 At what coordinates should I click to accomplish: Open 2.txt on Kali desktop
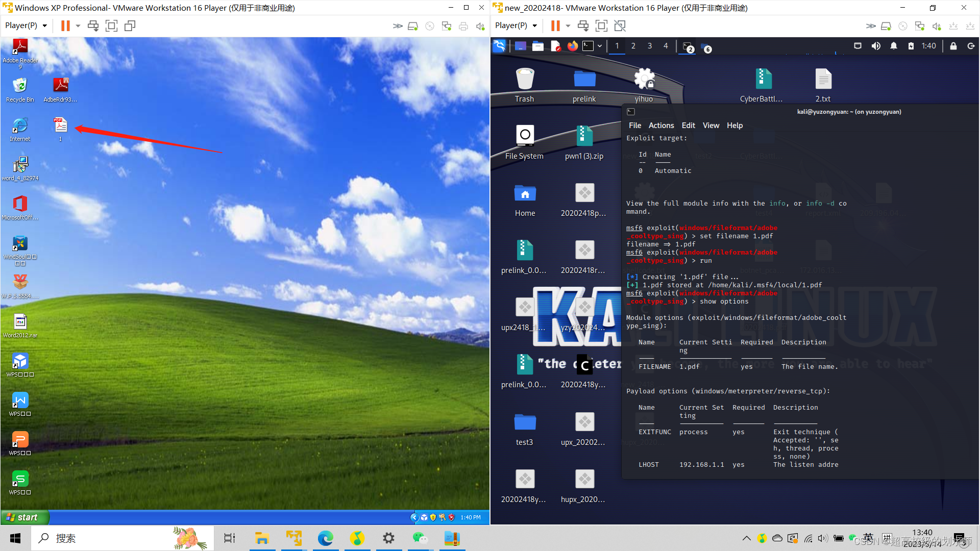click(823, 85)
